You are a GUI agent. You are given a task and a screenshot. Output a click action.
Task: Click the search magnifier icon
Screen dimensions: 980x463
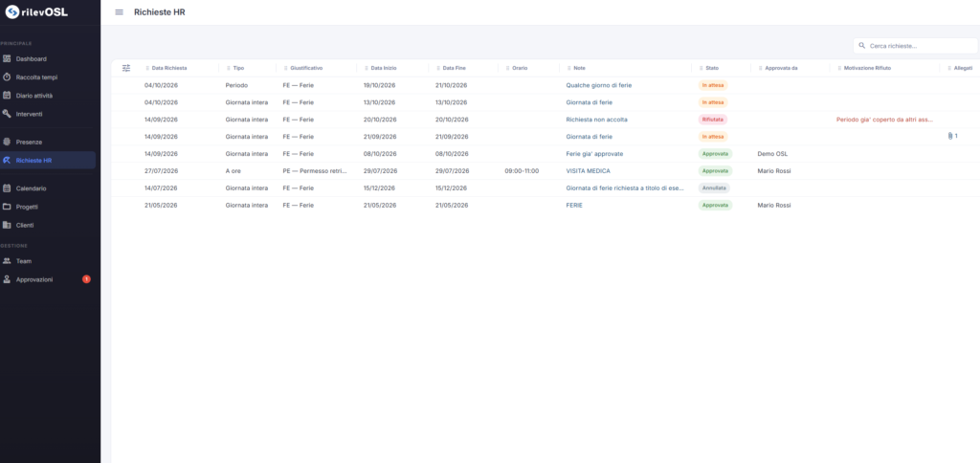tap(862, 46)
